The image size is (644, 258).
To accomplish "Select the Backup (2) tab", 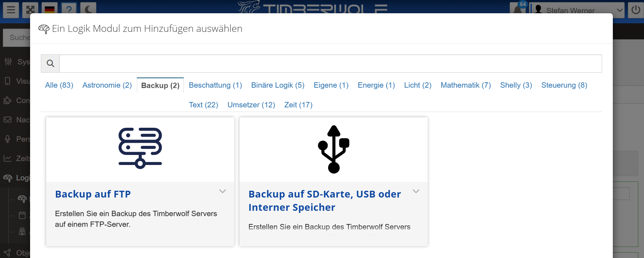I will tap(160, 85).
